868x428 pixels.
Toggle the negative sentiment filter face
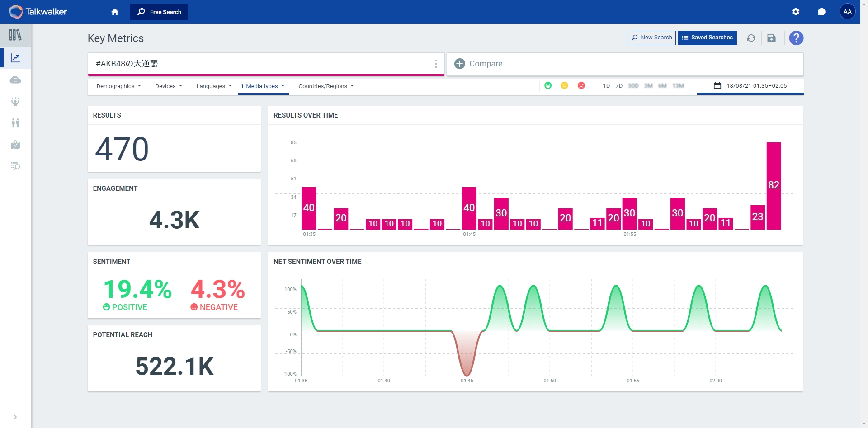coord(581,85)
